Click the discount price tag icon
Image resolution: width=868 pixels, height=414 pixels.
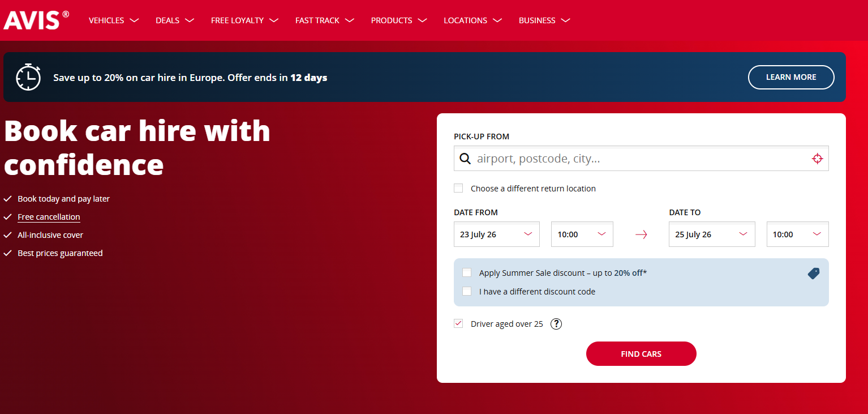tap(813, 274)
